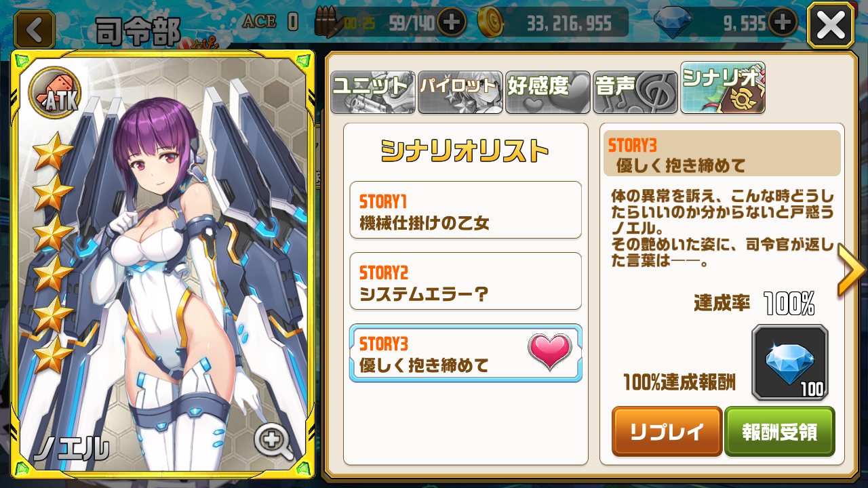Tap the magnifier zoom icon on the card
This screenshot has width=868, height=488.
coord(273,442)
